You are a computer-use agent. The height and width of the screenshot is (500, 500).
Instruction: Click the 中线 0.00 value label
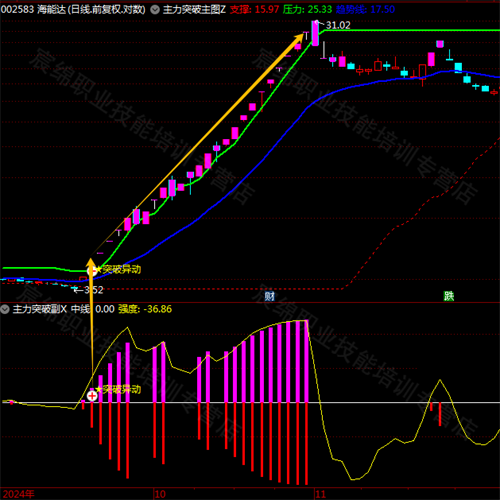(x=93, y=309)
